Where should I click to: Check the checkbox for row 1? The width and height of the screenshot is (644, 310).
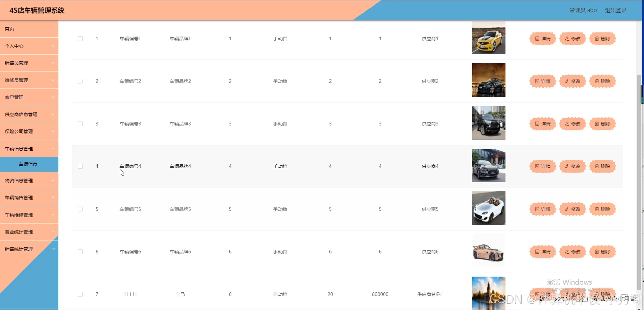point(80,39)
